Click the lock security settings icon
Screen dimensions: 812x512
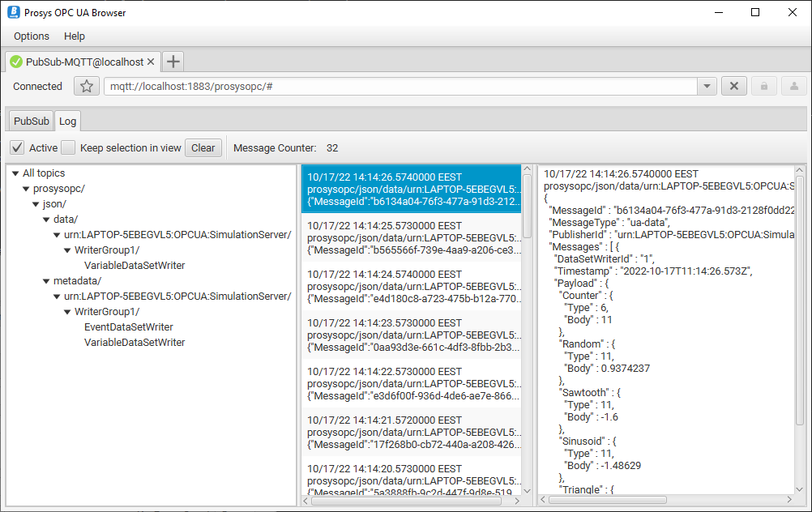pos(764,86)
